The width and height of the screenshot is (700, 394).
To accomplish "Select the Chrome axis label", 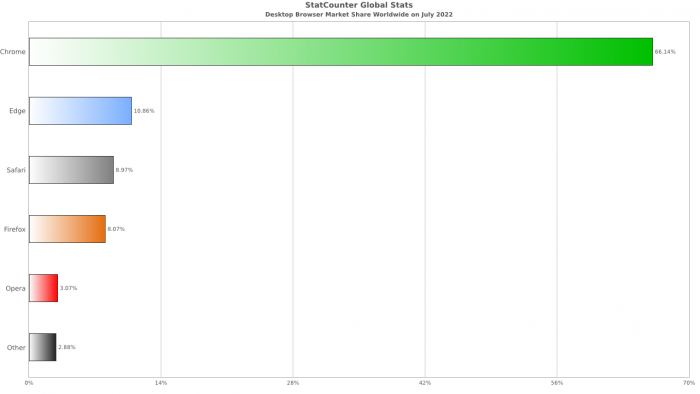I will [x=12, y=52].
